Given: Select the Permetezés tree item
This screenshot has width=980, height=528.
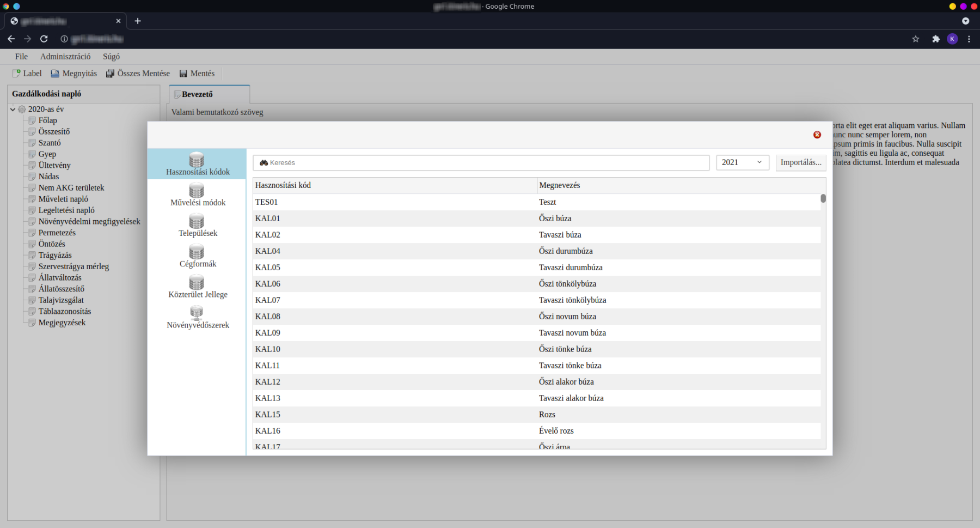Looking at the screenshot, I should pos(57,233).
